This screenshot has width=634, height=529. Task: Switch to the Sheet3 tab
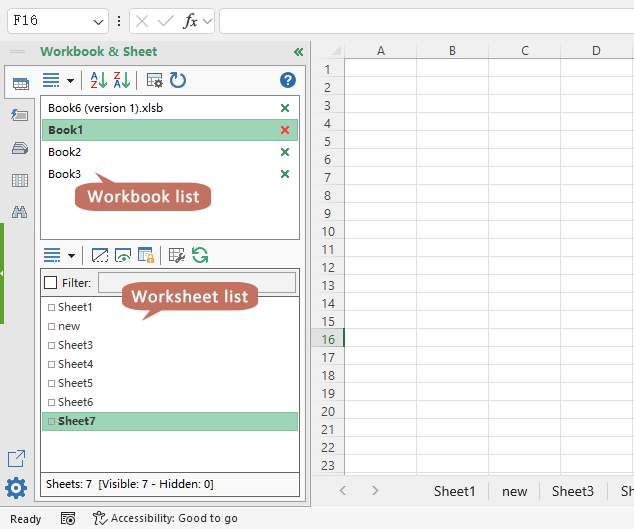point(573,491)
